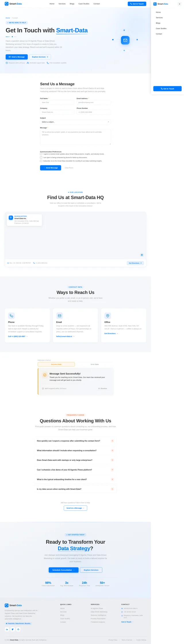Image resolution: width=184 pixels, height=644 pixels.
Task: Expand the response time FAQ question
Action: (75, 441)
